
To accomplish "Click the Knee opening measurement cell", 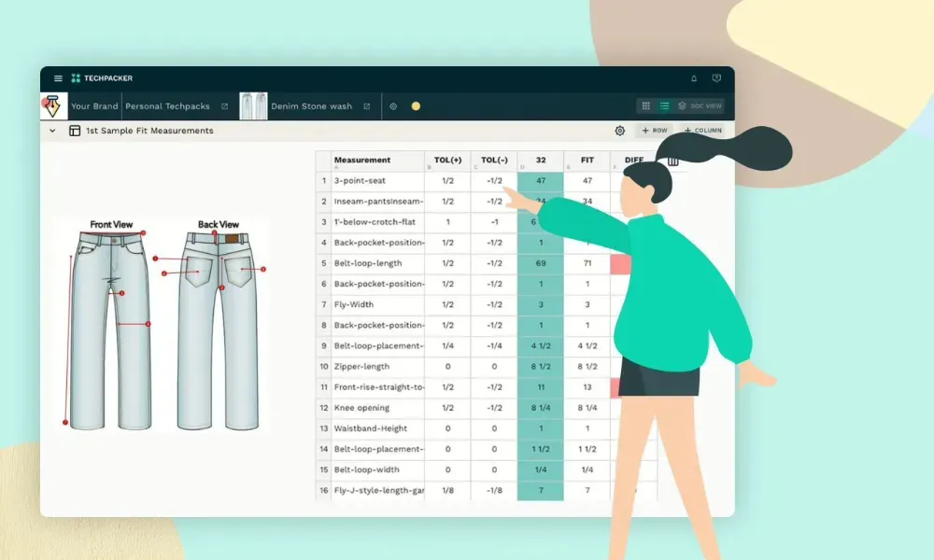I will pyautogui.click(x=377, y=408).
